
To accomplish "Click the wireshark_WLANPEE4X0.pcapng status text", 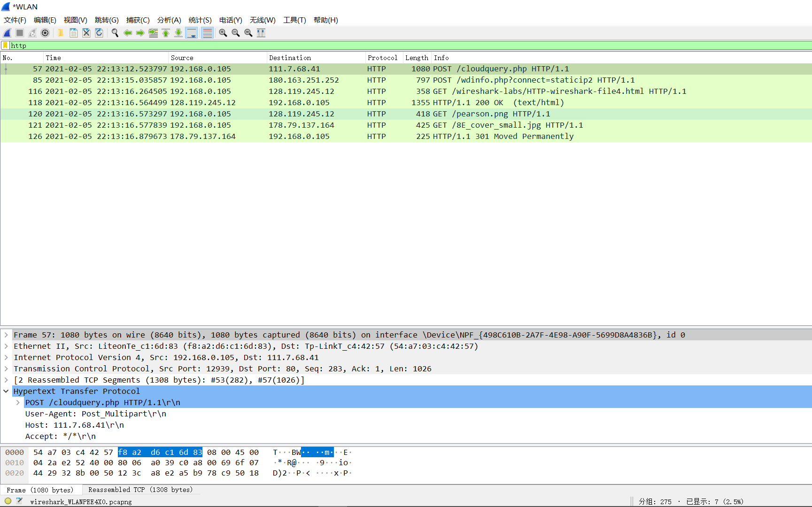I will (x=81, y=501).
